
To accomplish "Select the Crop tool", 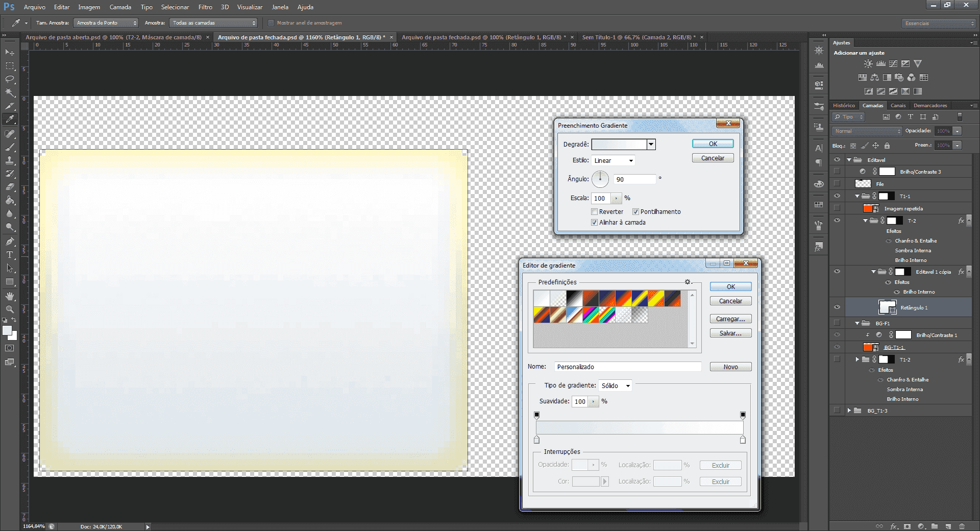I will pos(10,106).
